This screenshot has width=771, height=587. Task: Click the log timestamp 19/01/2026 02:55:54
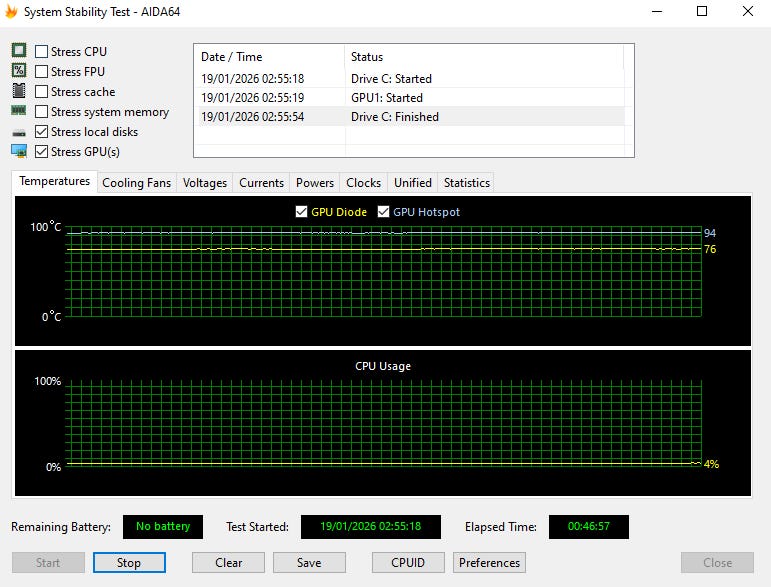click(x=253, y=117)
